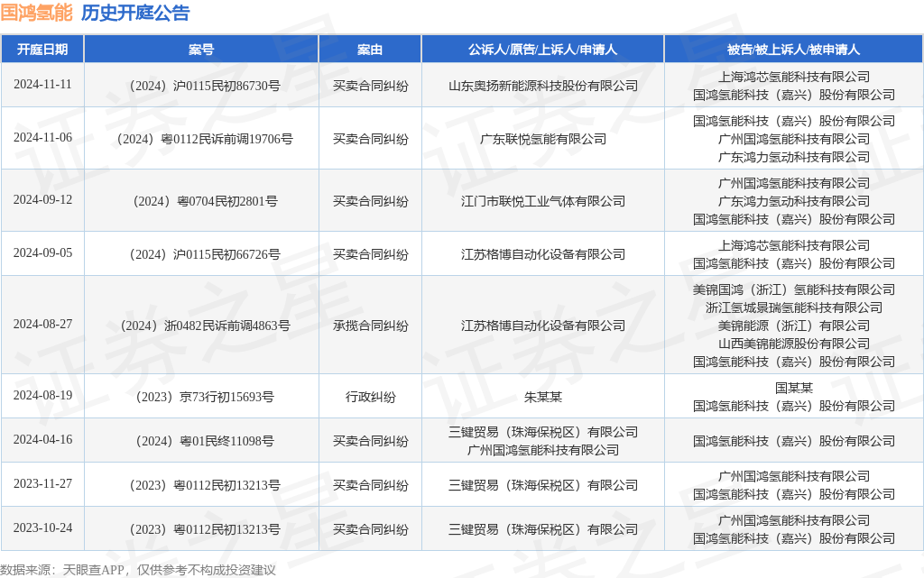Click defendant 山西美锦能源股份有限公司
Viewport: 924px width, 578px height.
point(794,344)
